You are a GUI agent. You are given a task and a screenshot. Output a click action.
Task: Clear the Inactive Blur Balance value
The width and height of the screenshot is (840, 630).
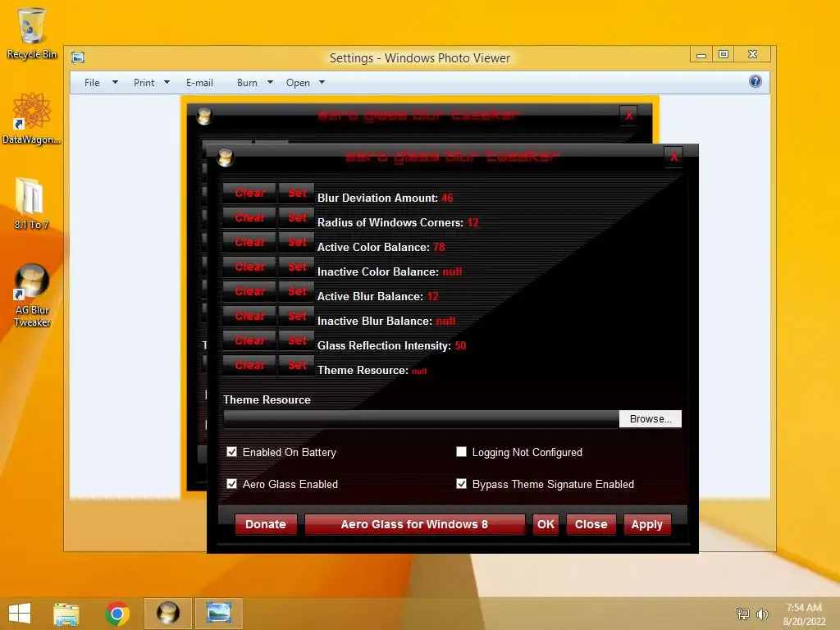249,316
